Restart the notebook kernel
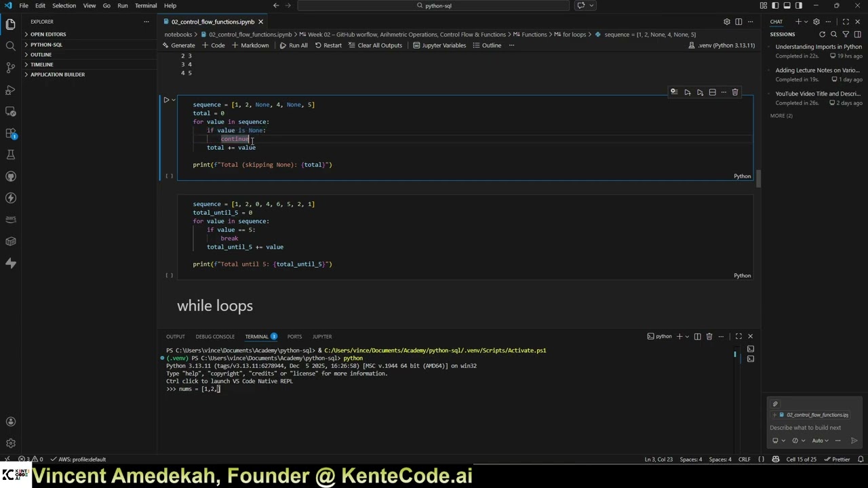The height and width of the screenshot is (488, 868). click(328, 45)
